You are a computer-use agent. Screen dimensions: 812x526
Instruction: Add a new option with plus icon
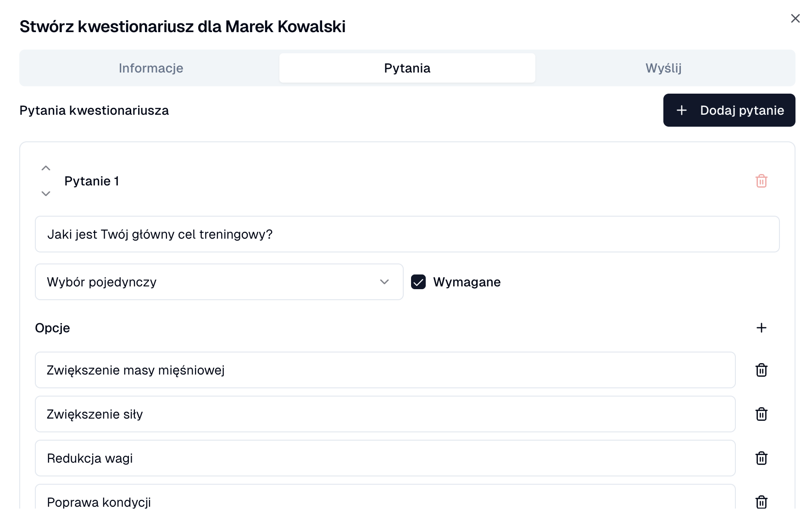click(761, 328)
